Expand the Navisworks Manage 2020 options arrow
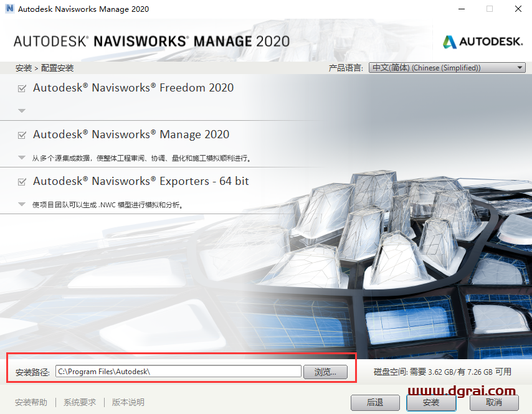532x414 pixels. pyautogui.click(x=22, y=158)
